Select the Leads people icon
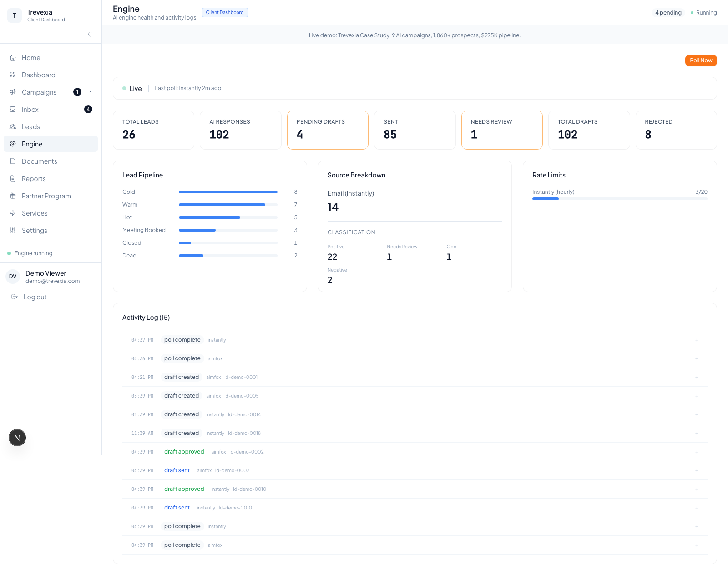 pos(13,127)
